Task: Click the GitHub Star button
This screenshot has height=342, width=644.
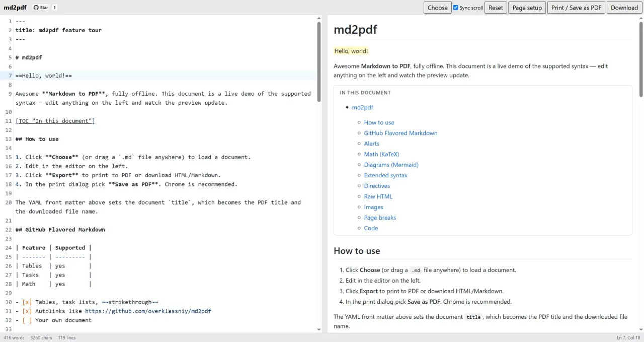Action: point(41,8)
